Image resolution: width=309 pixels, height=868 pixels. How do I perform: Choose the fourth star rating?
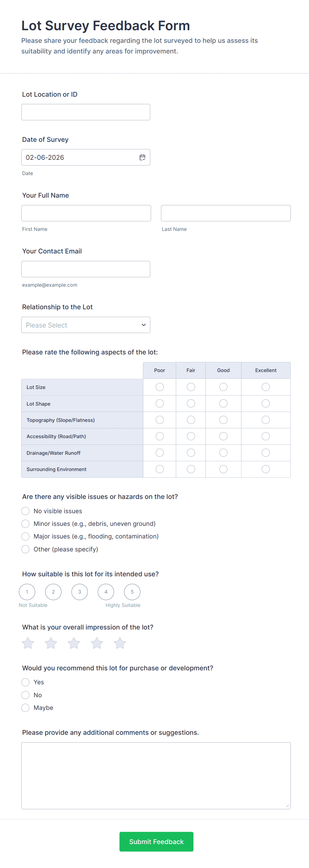[x=97, y=643]
